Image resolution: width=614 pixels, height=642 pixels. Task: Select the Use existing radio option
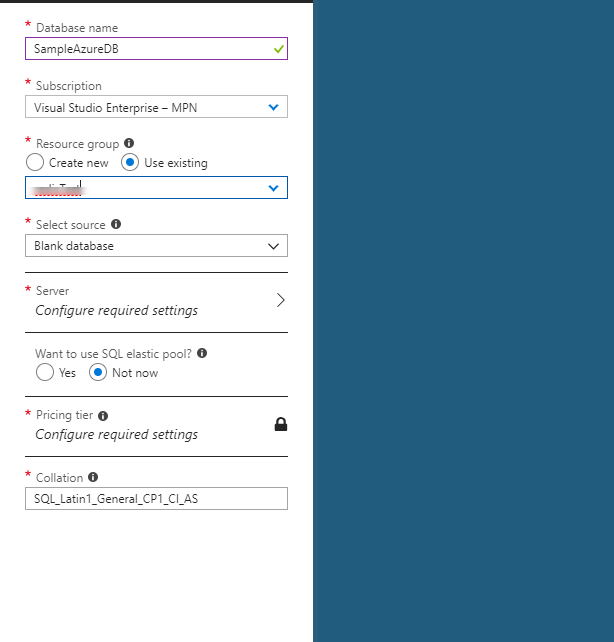pos(130,163)
